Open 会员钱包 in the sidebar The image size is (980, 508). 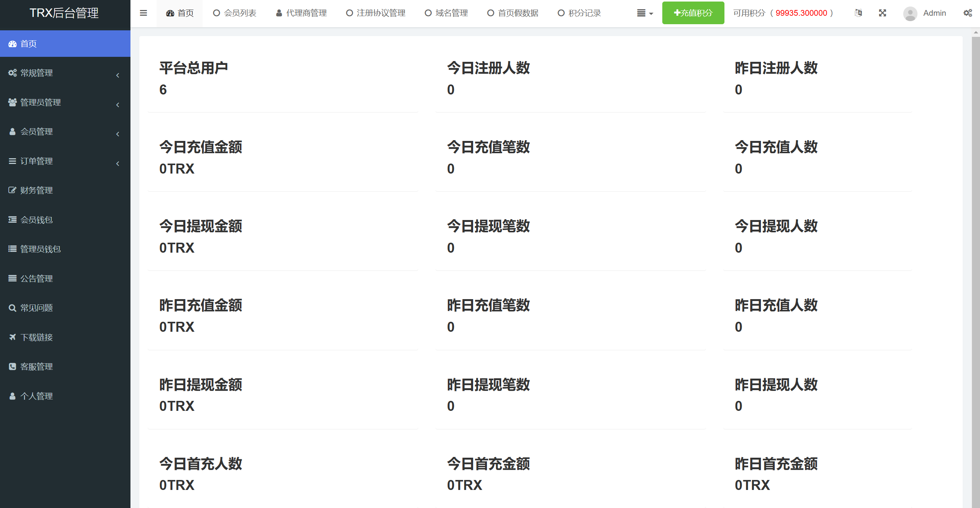pyautogui.click(x=36, y=220)
